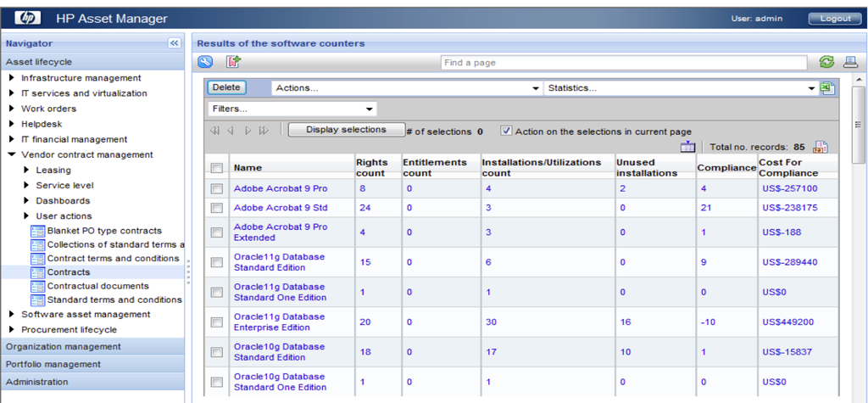Expand Infrastructure management tree node
Viewport: 868px width, 403px height.
pos(12,78)
